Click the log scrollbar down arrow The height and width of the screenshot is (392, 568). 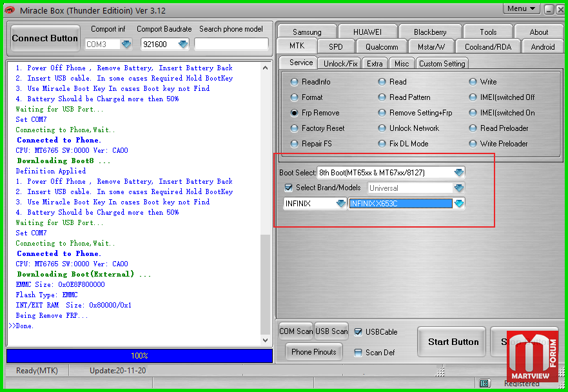pyautogui.click(x=265, y=340)
